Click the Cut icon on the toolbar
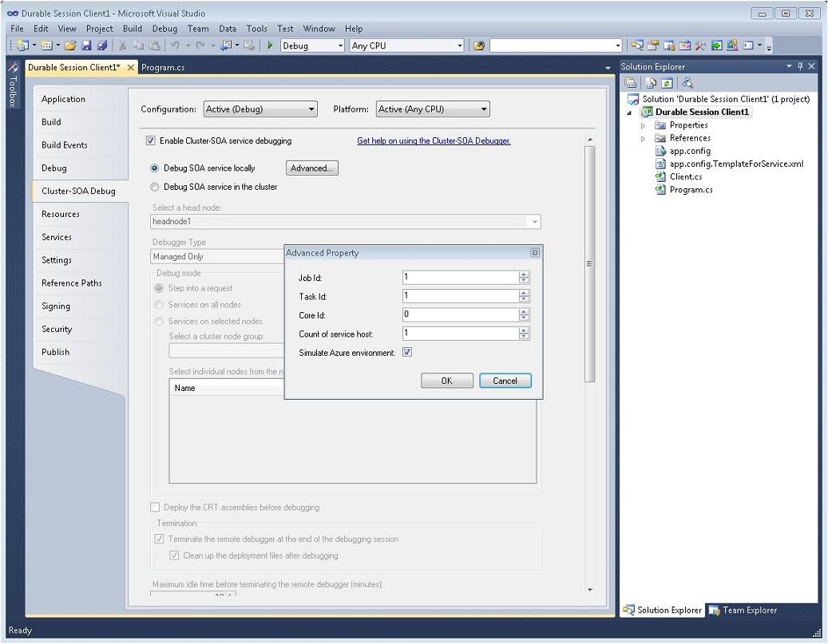This screenshot has width=828, height=644. click(x=123, y=45)
